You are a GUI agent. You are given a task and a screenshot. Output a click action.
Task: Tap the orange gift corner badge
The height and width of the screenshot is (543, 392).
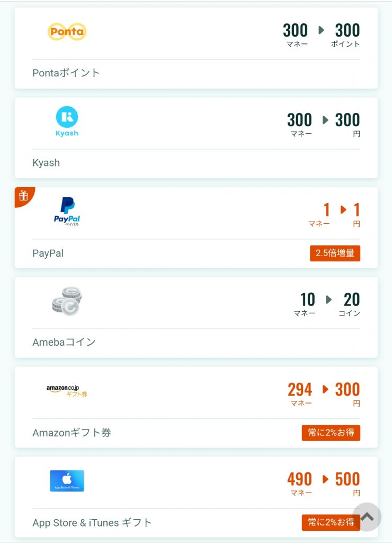(23, 196)
